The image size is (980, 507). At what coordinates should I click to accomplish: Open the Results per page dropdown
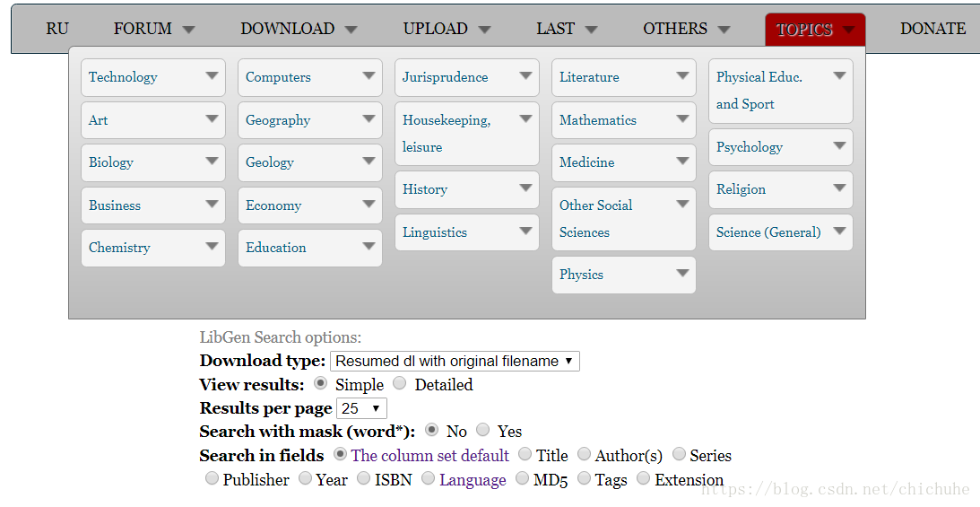click(361, 408)
